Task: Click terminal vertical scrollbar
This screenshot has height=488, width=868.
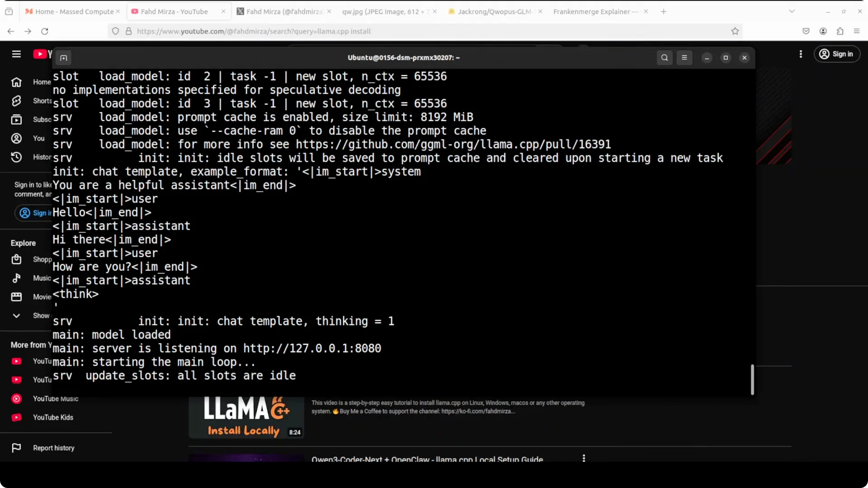Action: tap(752, 380)
